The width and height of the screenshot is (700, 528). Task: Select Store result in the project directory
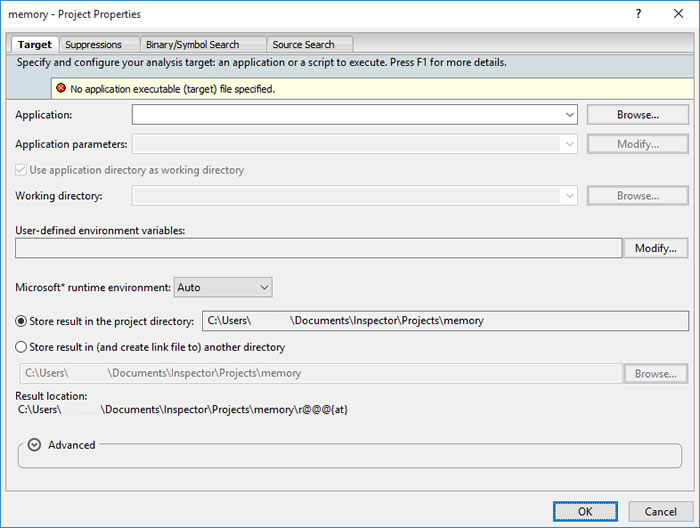(x=22, y=321)
